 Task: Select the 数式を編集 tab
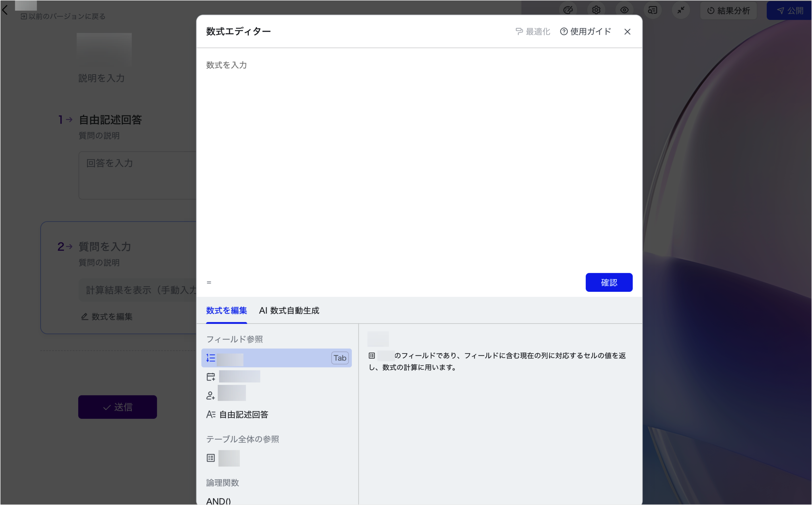(x=226, y=310)
